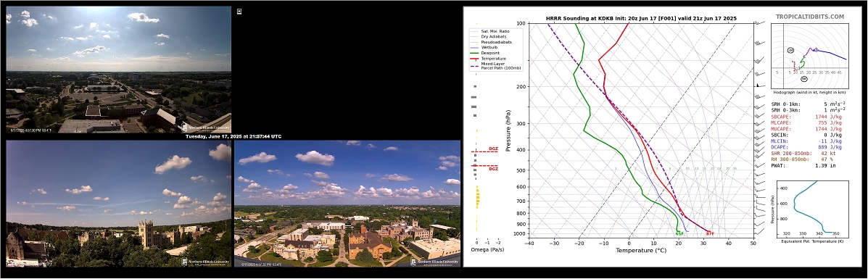The height and width of the screenshot is (279, 868).
Task: Click the Temperature legend entry
Action: [488, 58]
